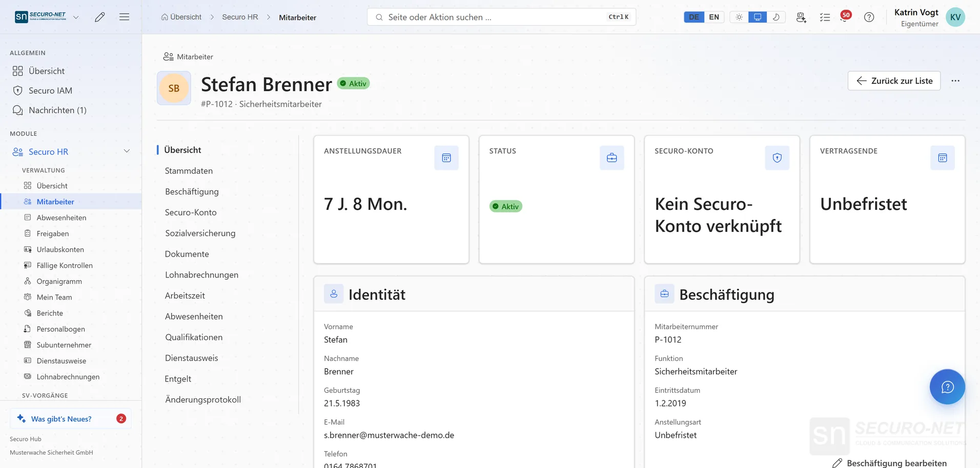Open the three-dots more options menu
This screenshot has width=980, height=468.
coord(955,81)
